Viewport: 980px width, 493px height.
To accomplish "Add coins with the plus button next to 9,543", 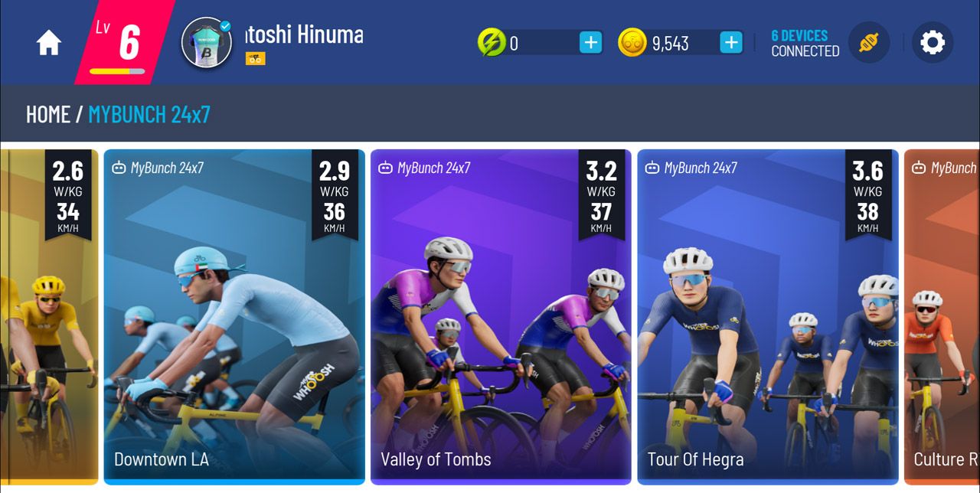I will point(731,43).
